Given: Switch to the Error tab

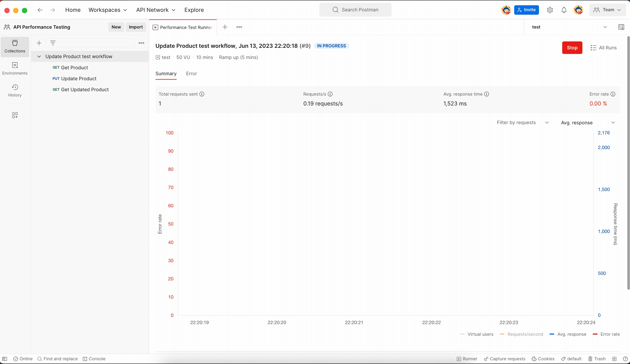Looking at the screenshot, I should (x=192, y=74).
